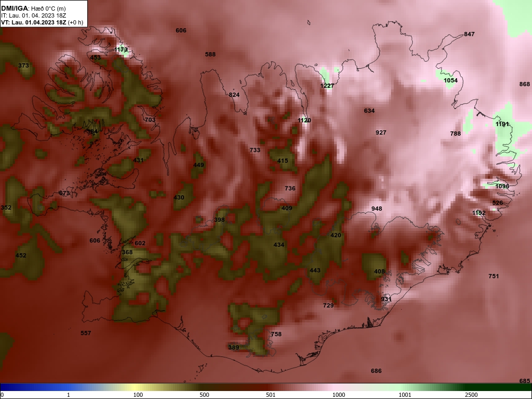The height and width of the screenshot is (399, 532).
Task: Select the 686 value label
Action: [376, 371]
